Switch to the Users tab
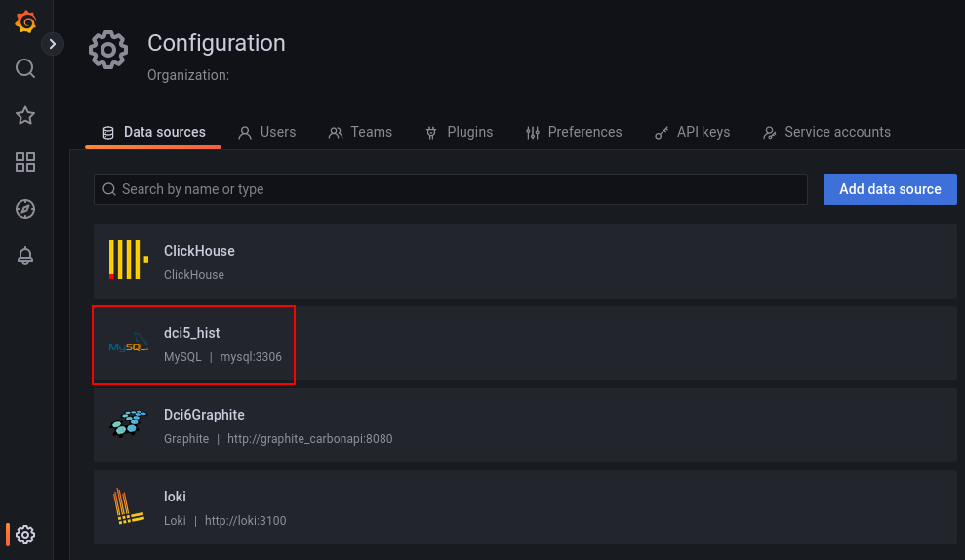Image resolution: width=965 pixels, height=560 pixels. click(x=267, y=132)
